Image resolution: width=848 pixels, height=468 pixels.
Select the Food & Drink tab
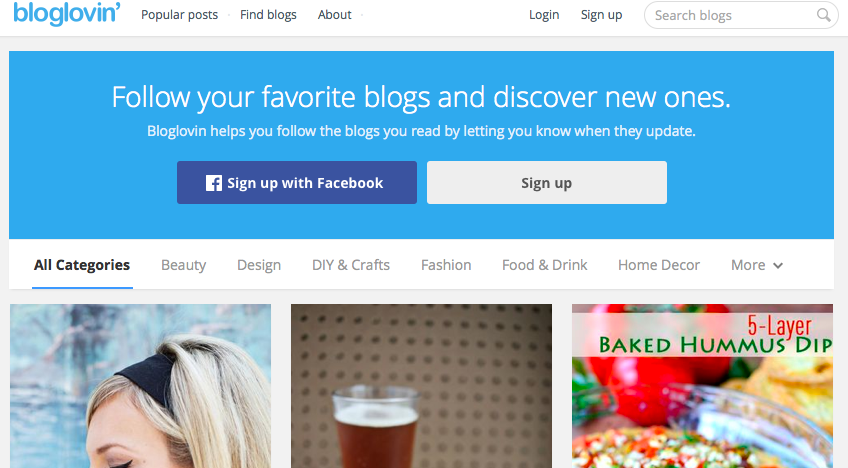click(545, 265)
